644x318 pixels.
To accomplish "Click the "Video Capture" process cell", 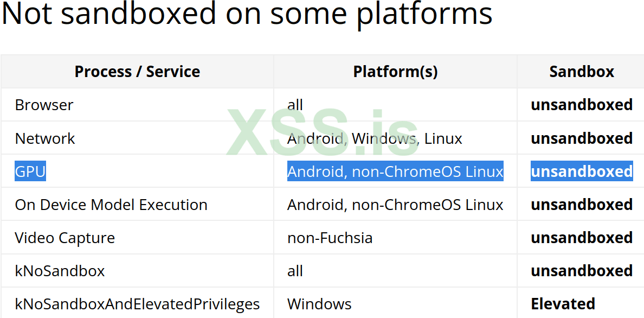I will point(65,238).
